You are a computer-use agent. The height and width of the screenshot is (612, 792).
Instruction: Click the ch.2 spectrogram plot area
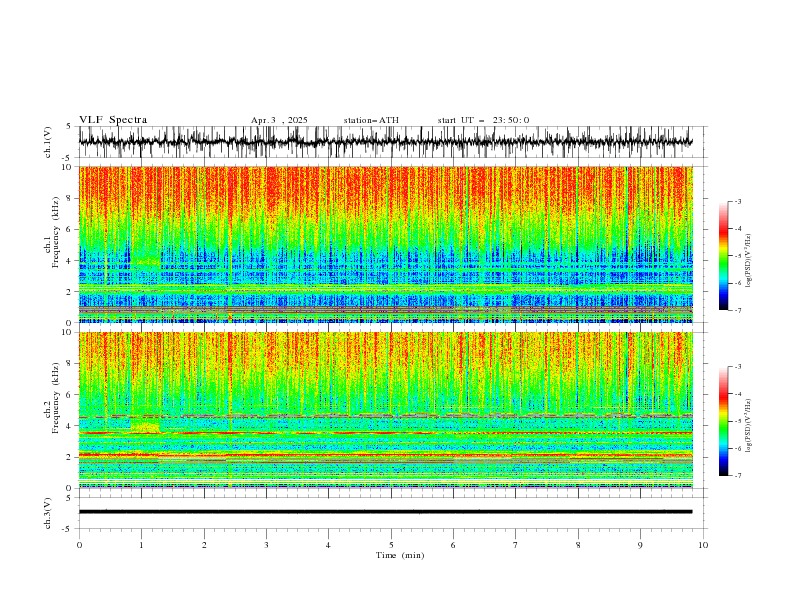point(386,410)
